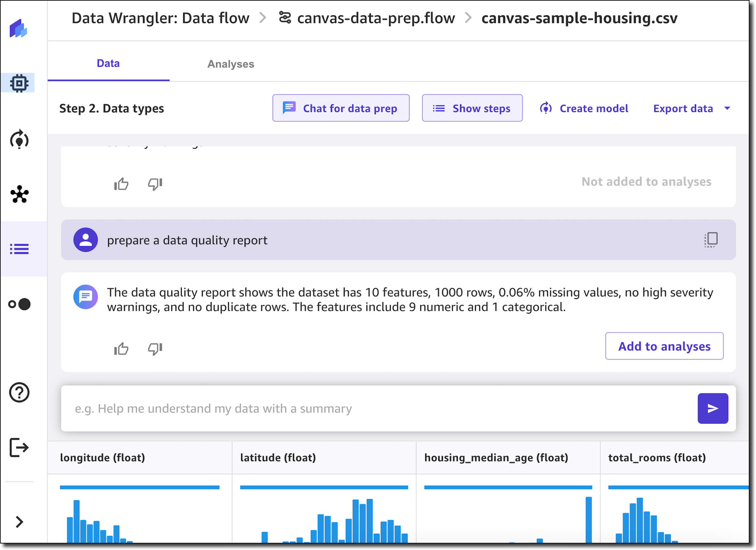Click the Create model button

tap(584, 108)
